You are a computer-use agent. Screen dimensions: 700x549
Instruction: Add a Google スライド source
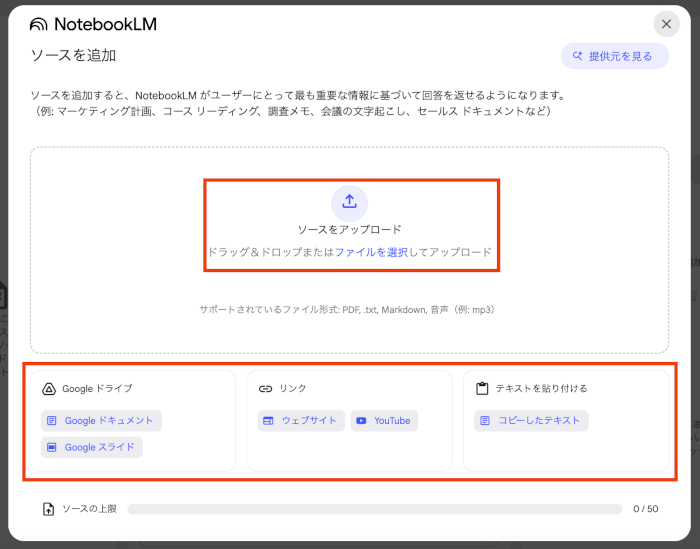coord(92,447)
